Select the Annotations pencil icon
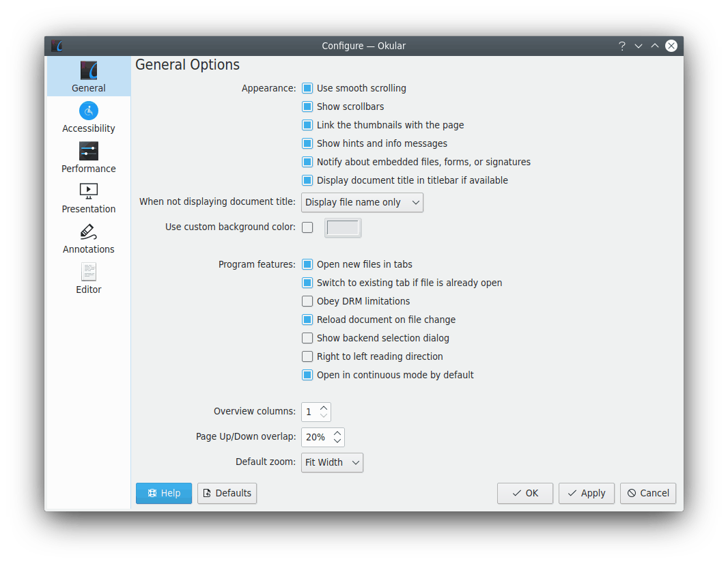This screenshot has height=564, width=728. [89, 231]
